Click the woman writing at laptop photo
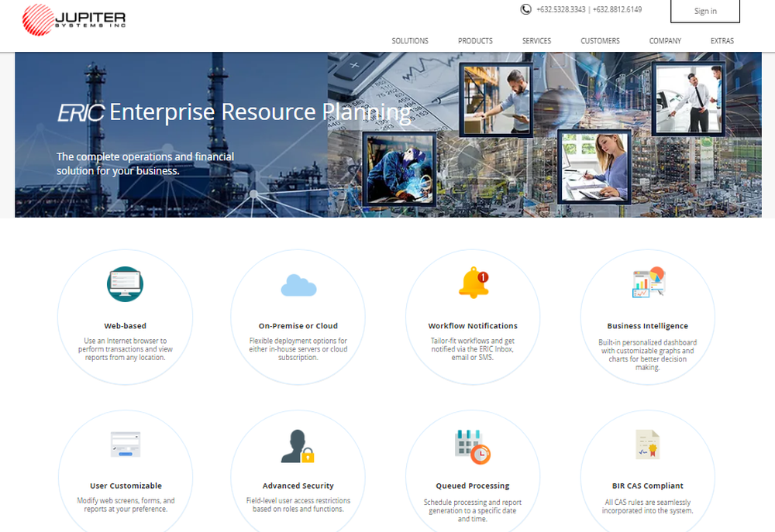This screenshot has height=532, width=775. tap(594, 166)
